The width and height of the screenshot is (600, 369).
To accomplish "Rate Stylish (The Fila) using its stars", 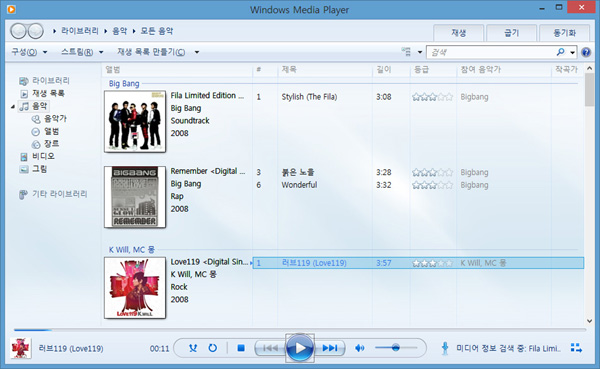I will point(432,97).
